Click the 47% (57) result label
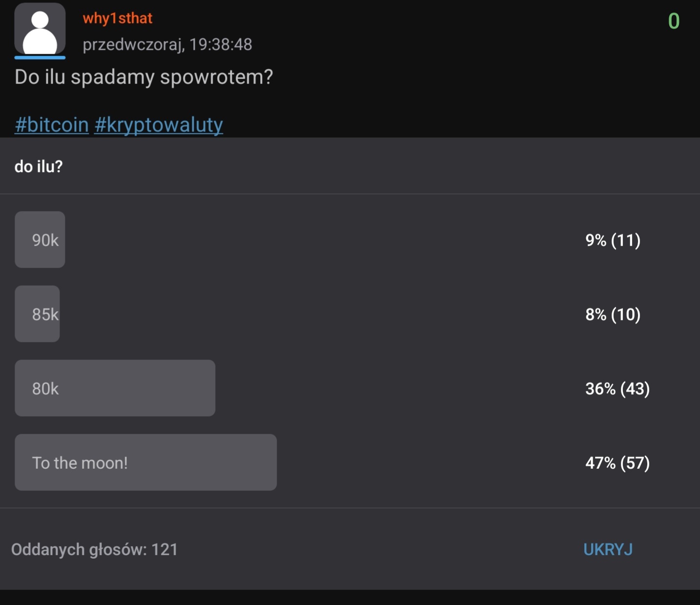Viewport: 700px width, 605px height. [617, 463]
